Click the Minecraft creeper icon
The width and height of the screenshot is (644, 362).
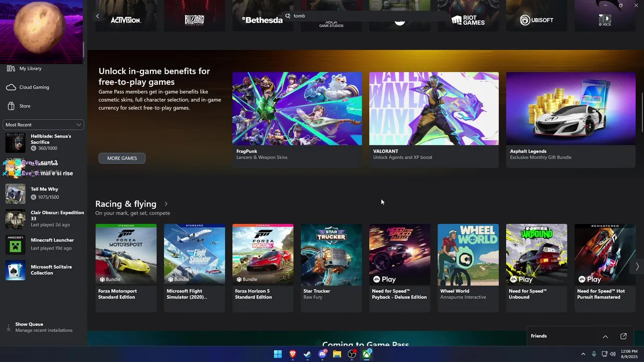[15, 245]
